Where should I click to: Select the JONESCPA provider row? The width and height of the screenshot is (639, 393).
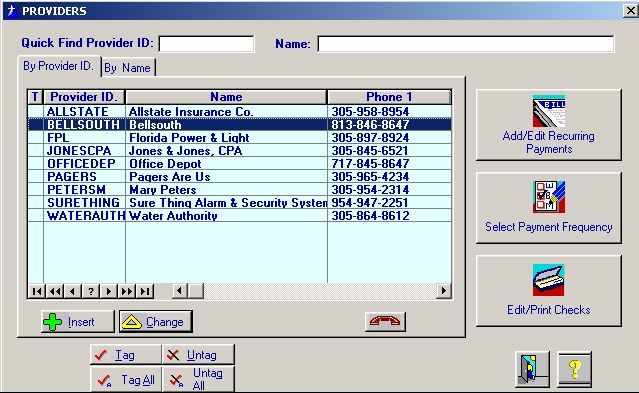240,150
